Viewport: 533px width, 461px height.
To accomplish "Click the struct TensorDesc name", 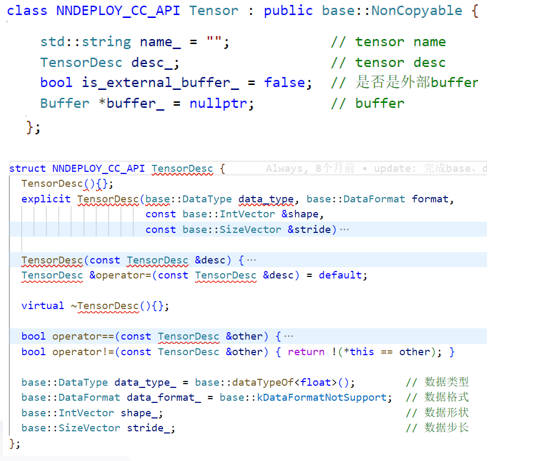I will point(182,168).
